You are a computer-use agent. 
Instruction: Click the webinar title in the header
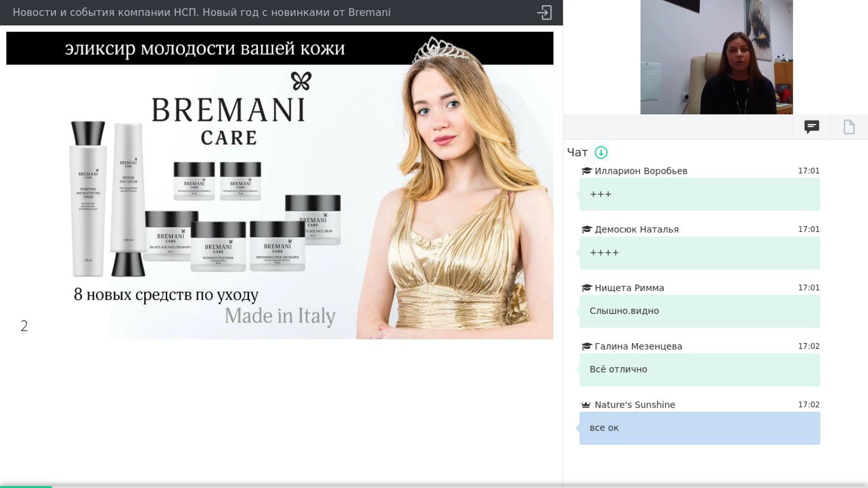201,13
